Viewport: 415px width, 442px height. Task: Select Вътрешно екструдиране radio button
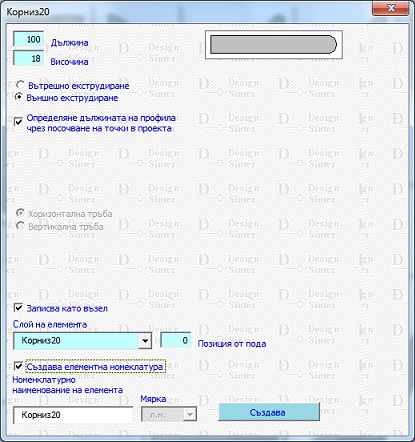coord(20,85)
